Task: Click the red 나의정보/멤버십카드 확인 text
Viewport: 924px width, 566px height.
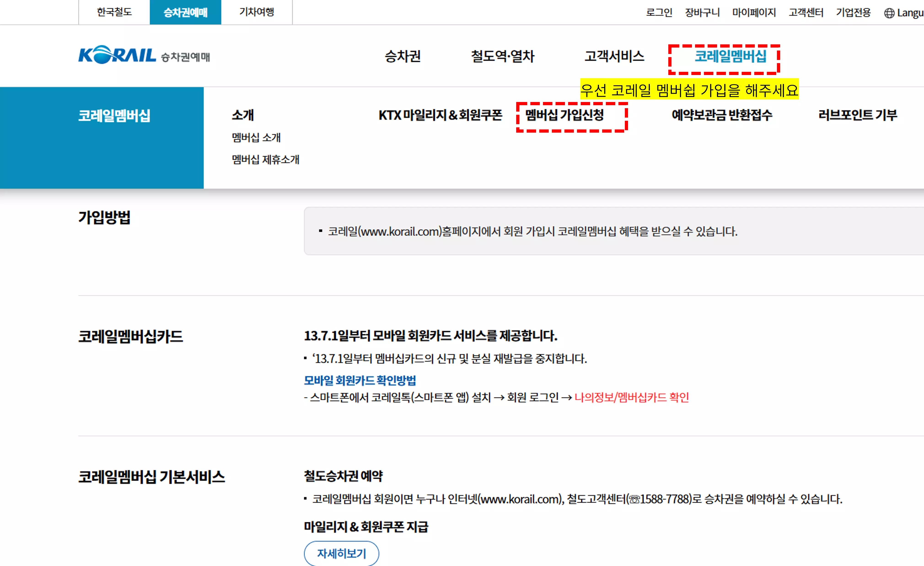Action: click(x=632, y=397)
